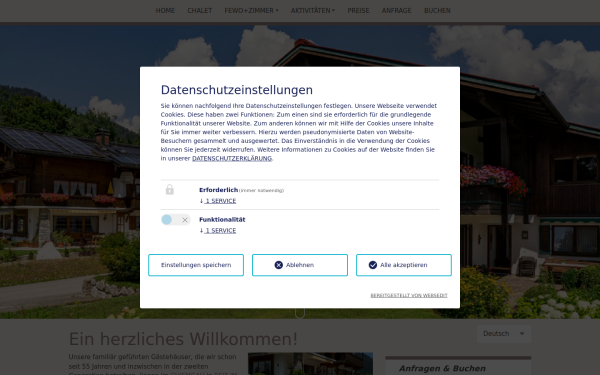The height and width of the screenshot is (375, 600).
Task: Open the Chalet menu item
Action: [x=199, y=11]
